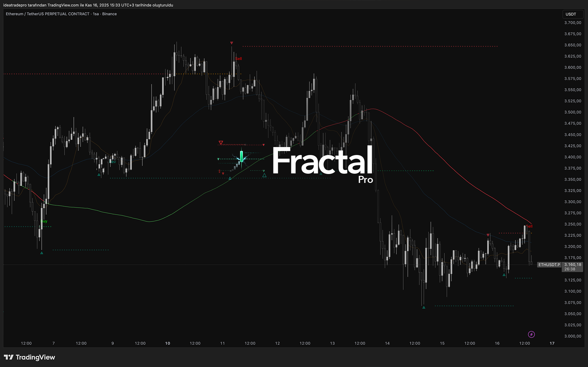Screen dimensions: 588x367
Task: Click the bold 10 date on time axis
Action: [x=168, y=343]
